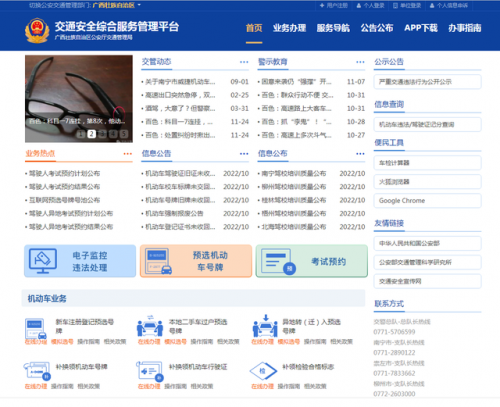Open 机动车强制报废公告

pyautogui.click(x=174, y=213)
